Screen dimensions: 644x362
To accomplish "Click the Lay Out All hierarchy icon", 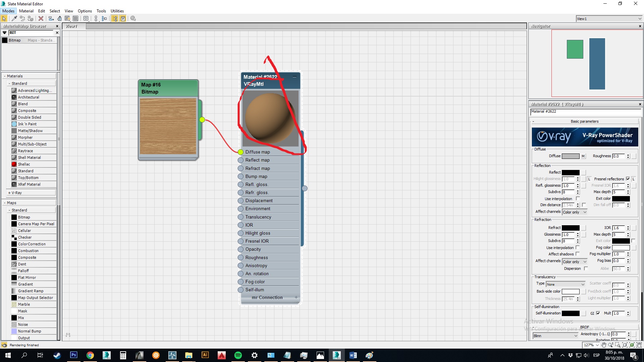I will [96, 18].
